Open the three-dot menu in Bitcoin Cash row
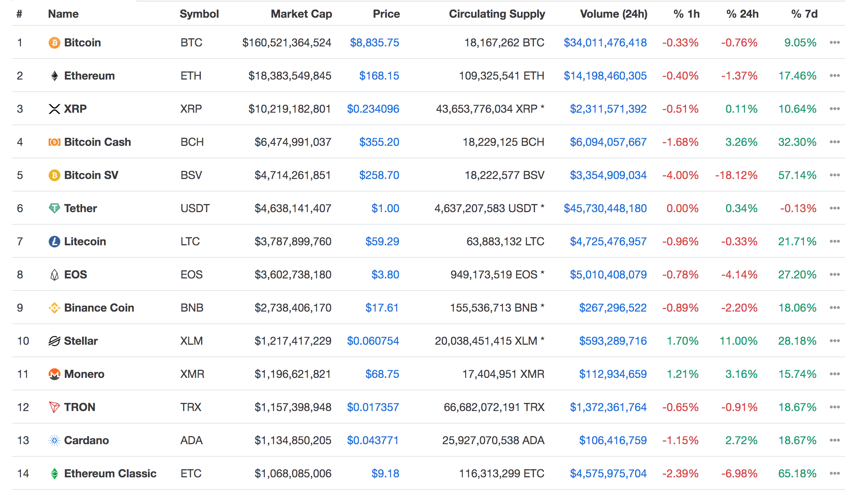Image resolution: width=868 pixels, height=495 pixels. 835,142
